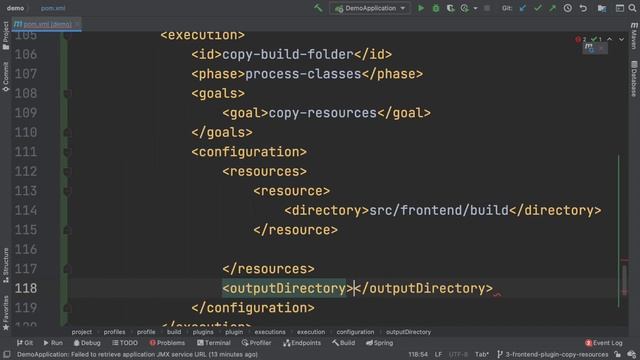
Task: Open the Profiler tool window button
Action: click(x=256, y=343)
